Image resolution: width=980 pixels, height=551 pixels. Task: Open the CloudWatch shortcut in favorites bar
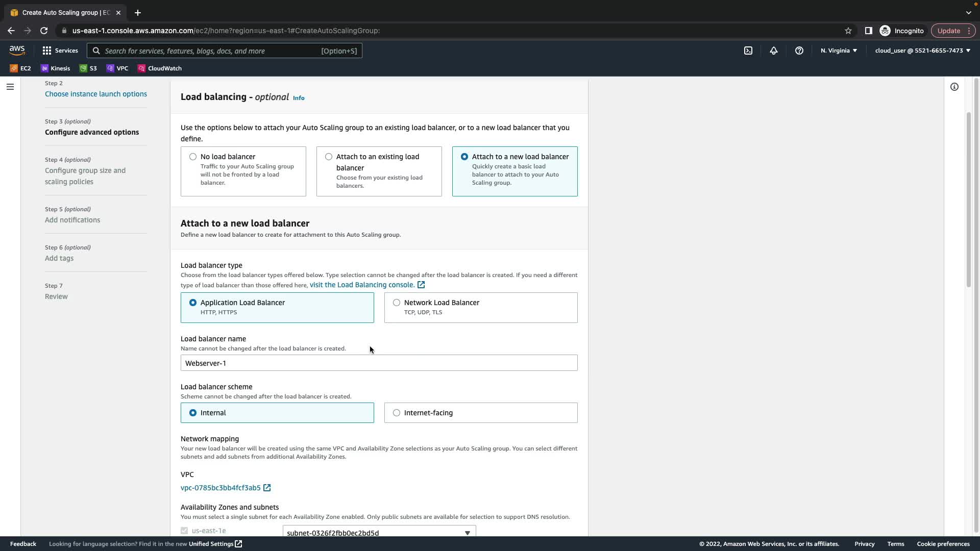click(160, 68)
